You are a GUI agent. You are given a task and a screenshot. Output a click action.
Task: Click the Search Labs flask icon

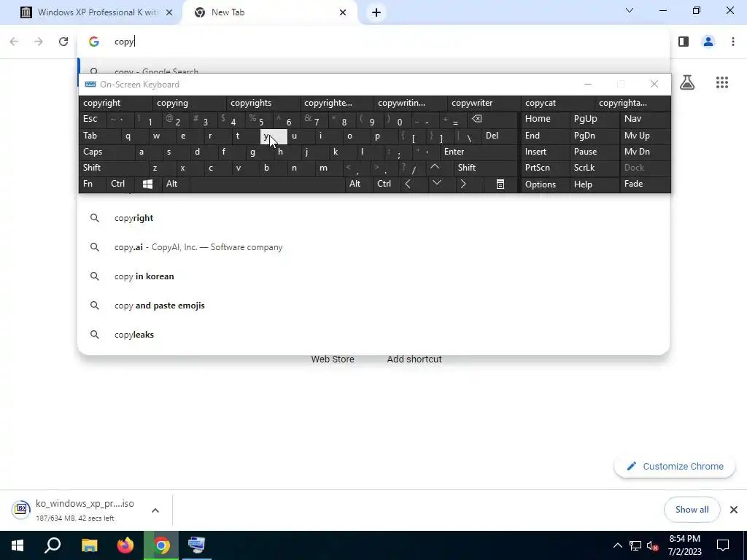pos(687,82)
